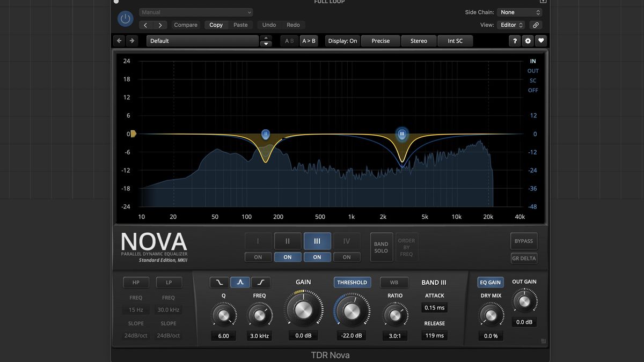Screen dimensions: 644x362
Task: Click the ATTACK time field showing 0.15 ms
Action: click(x=434, y=307)
